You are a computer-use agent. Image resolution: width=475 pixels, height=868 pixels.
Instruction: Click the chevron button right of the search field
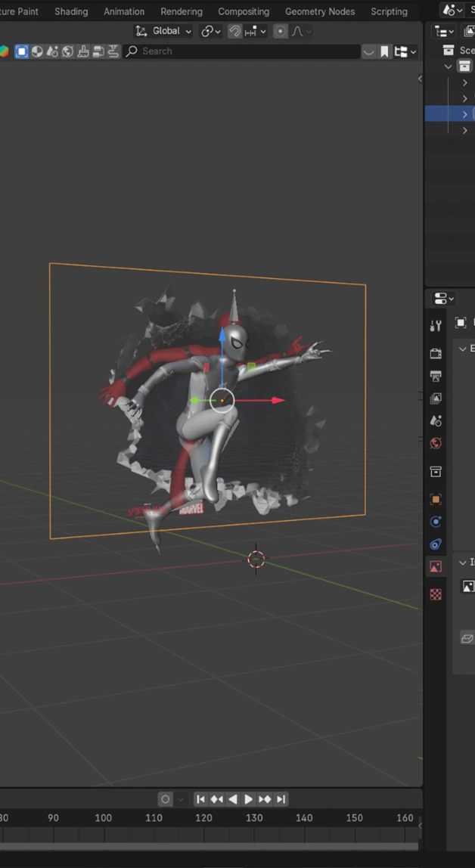click(x=368, y=51)
